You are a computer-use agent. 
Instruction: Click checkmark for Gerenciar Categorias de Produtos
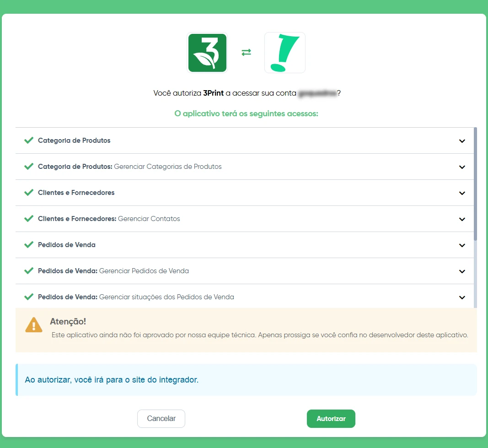tap(29, 166)
